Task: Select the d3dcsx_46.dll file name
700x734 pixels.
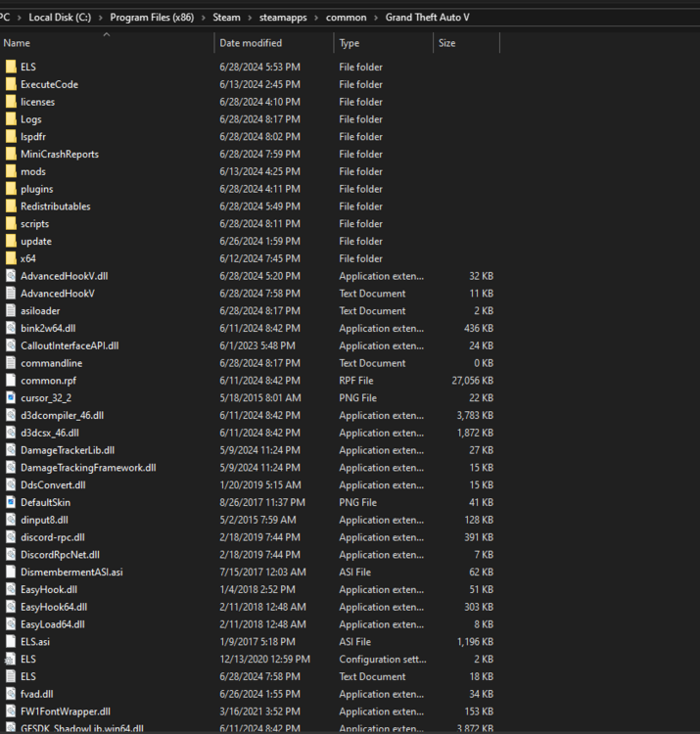Action: tap(50, 433)
